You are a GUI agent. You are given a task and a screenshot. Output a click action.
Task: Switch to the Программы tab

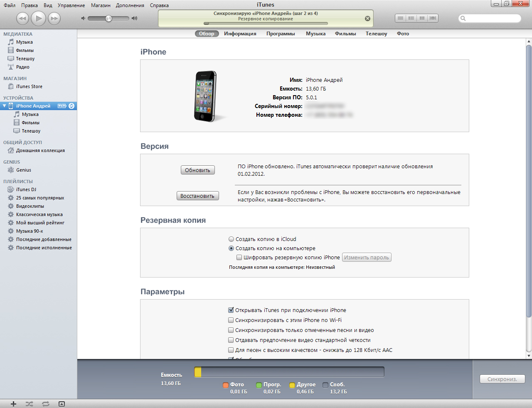click(281, 34)
